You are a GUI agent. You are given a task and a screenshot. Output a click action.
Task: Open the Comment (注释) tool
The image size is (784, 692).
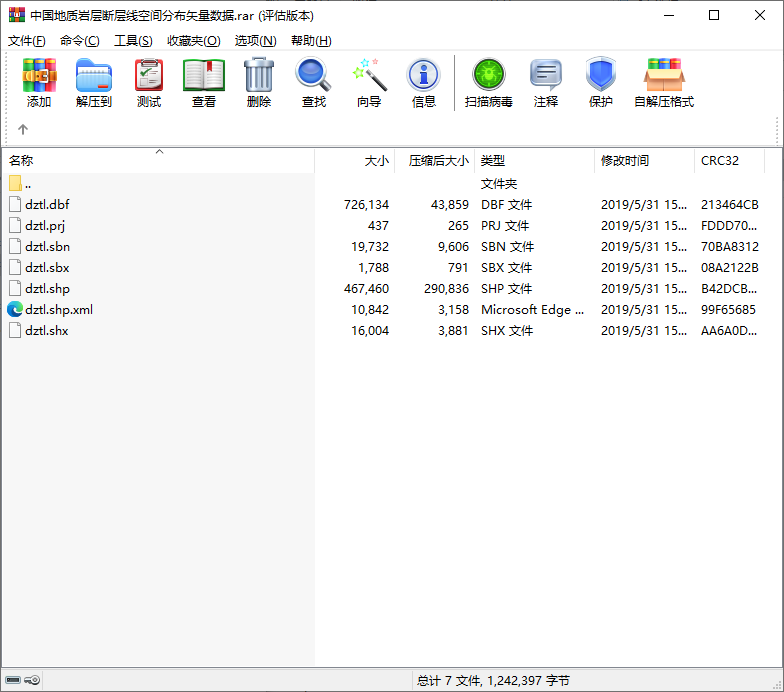[x=546, y=75]
